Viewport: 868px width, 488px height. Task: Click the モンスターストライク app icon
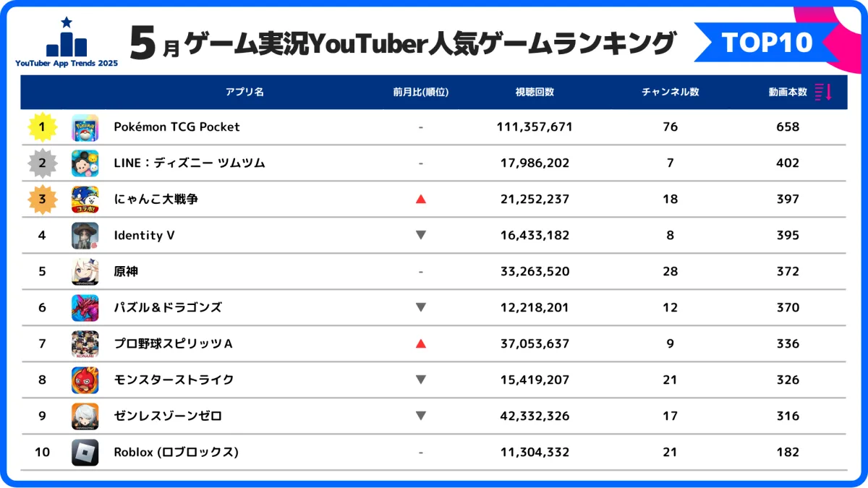[85, 380]
